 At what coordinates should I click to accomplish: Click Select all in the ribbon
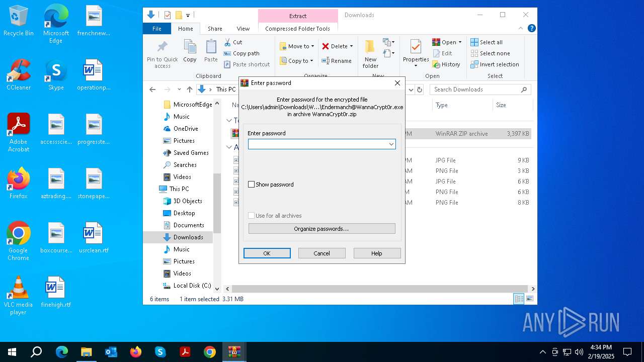[x=487, y=42]
